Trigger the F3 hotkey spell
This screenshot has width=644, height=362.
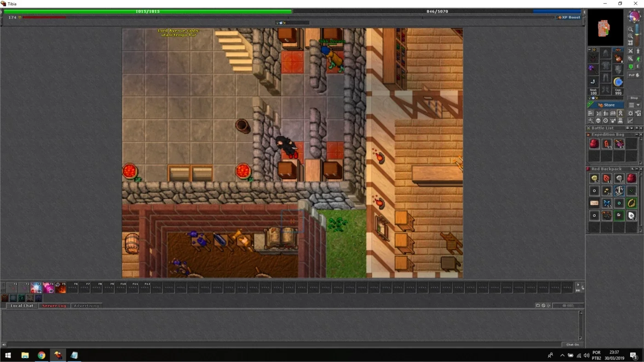click(36, 288)
